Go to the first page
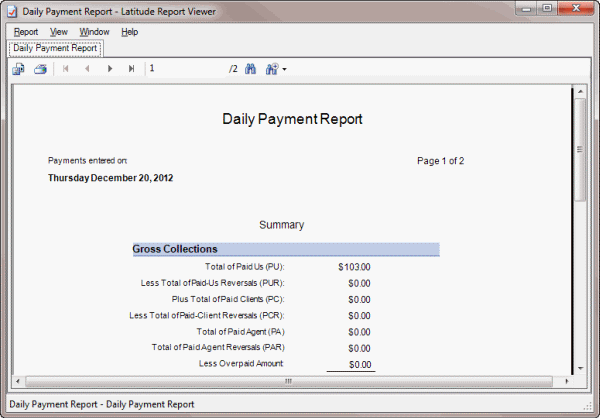This screenshot has width=600, height=418. (66, 69)
